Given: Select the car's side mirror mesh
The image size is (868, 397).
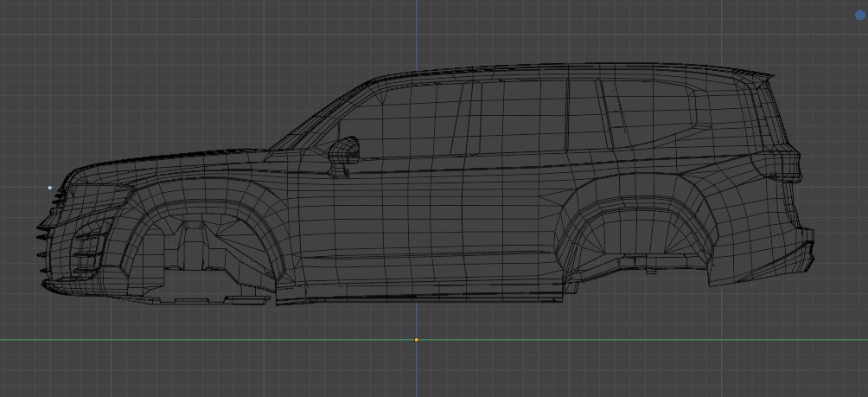Looking at the screenshot, I should pyautogui.click(x=344, y=157).
